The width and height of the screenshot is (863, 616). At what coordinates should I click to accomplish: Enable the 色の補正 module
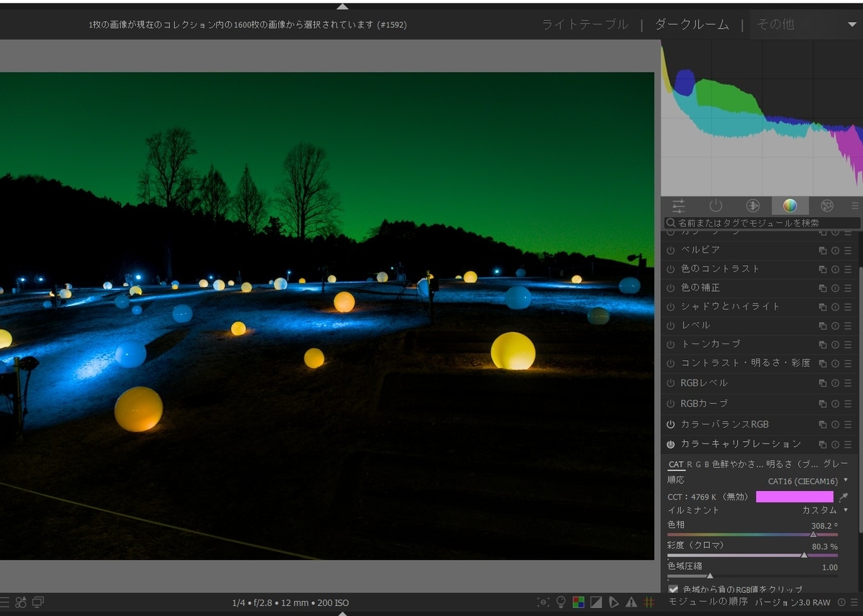(x=671, y=288)
